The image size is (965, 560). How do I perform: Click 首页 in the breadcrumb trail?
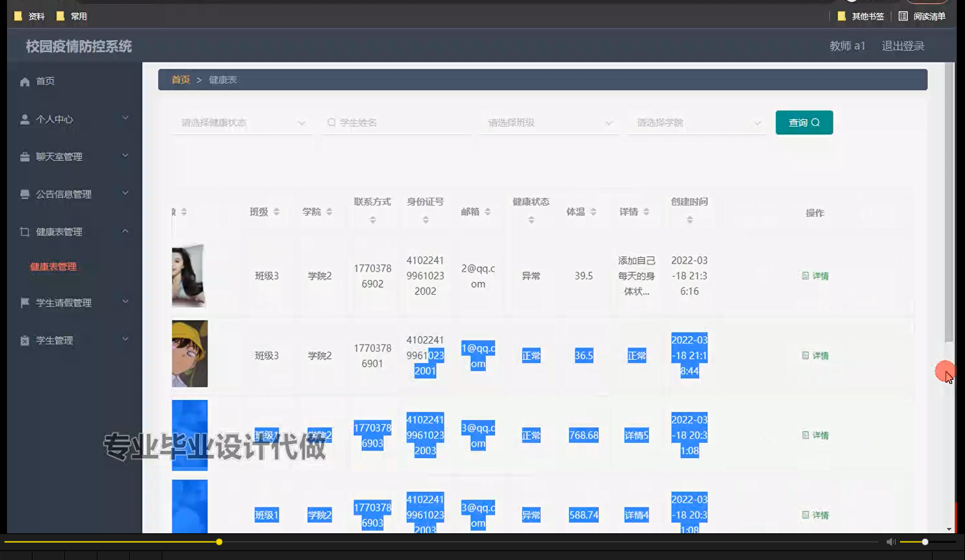point(180,80)
